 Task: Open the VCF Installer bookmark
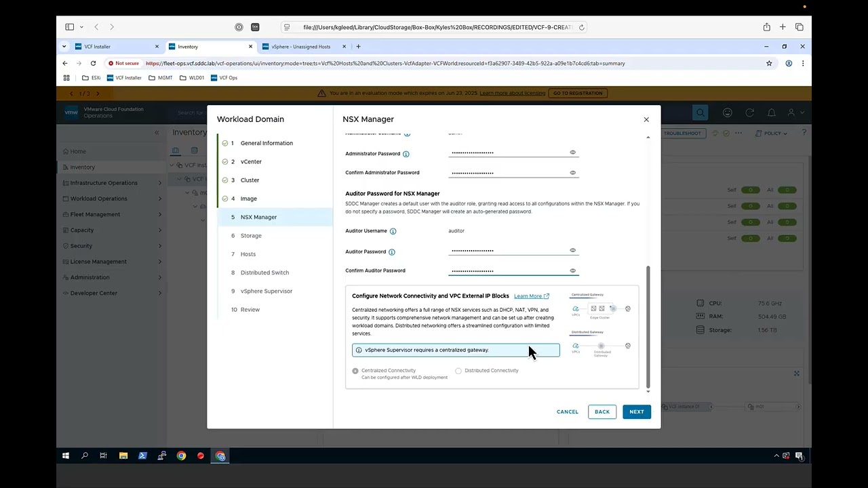(x=124, y=78)
